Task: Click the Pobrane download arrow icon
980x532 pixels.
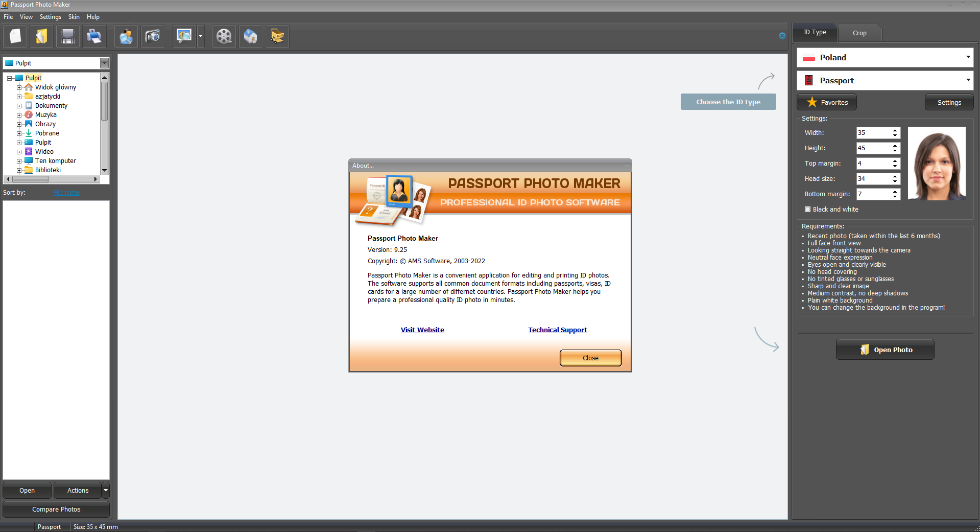Action: pyautogui.click(x=29, y=133)
